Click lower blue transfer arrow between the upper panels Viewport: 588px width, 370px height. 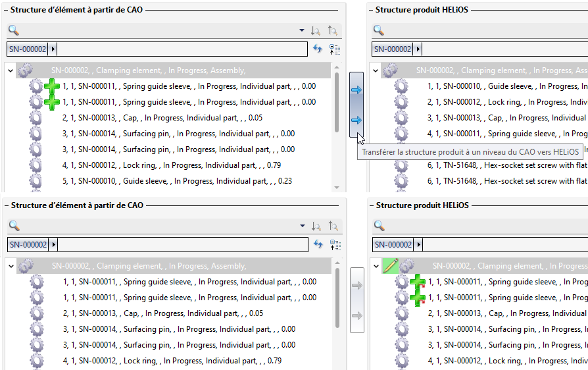[x=356, y=120]
